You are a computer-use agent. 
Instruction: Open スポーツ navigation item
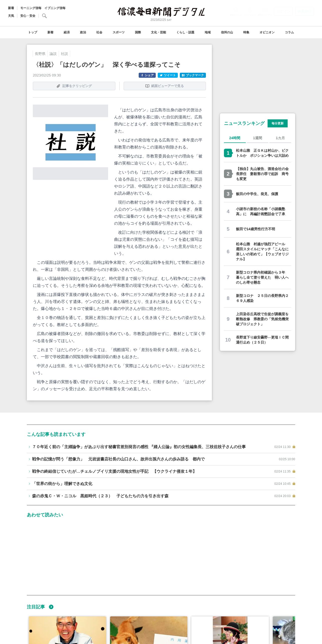(119, 32)
